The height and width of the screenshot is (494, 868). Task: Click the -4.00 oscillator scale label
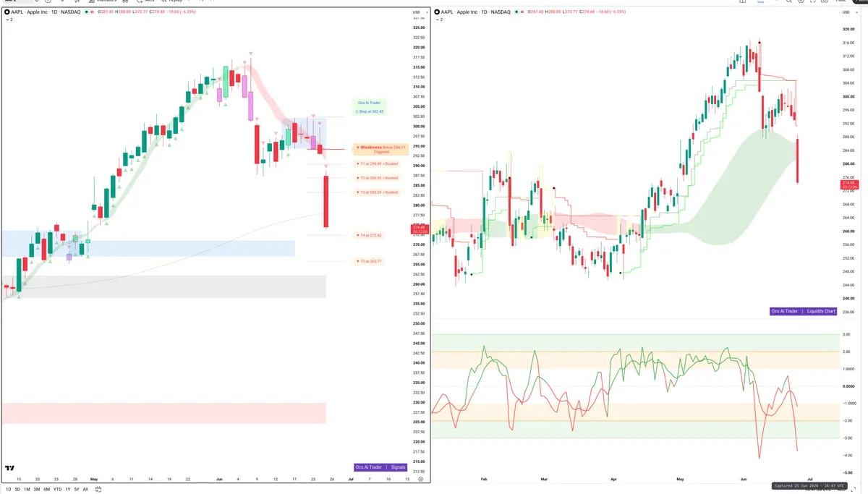(847, 456)
